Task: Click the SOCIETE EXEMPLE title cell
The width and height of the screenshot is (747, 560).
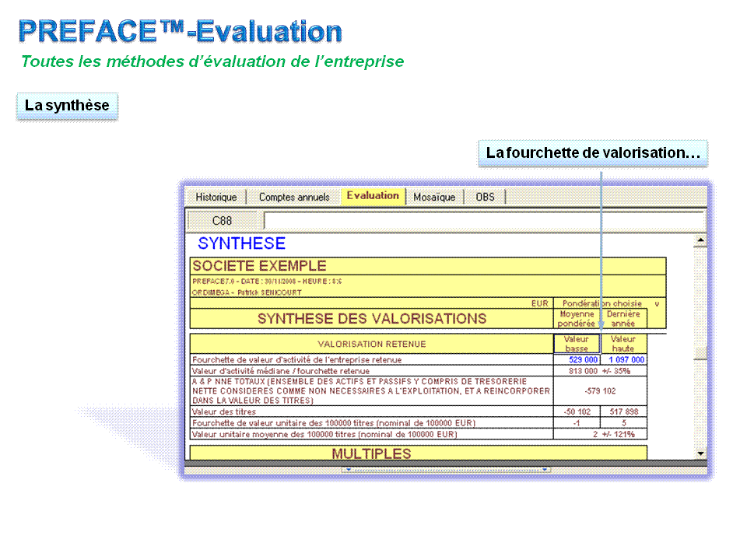Action: (x=428, y=266)
